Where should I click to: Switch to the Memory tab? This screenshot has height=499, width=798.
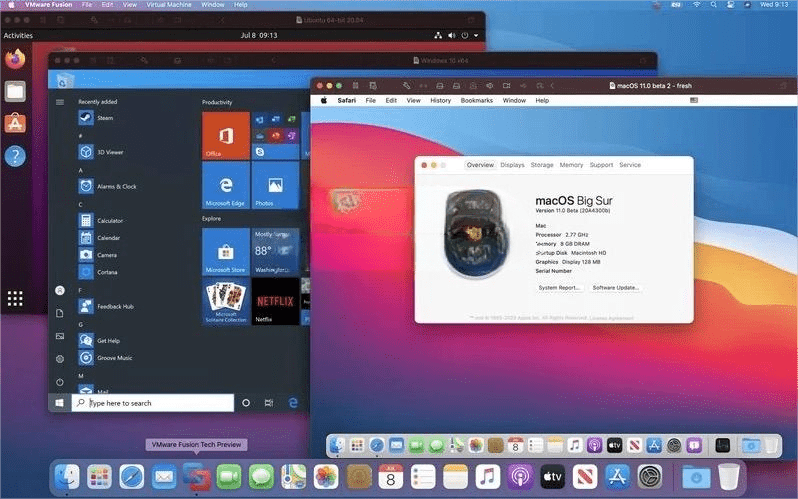pos(571,165)
